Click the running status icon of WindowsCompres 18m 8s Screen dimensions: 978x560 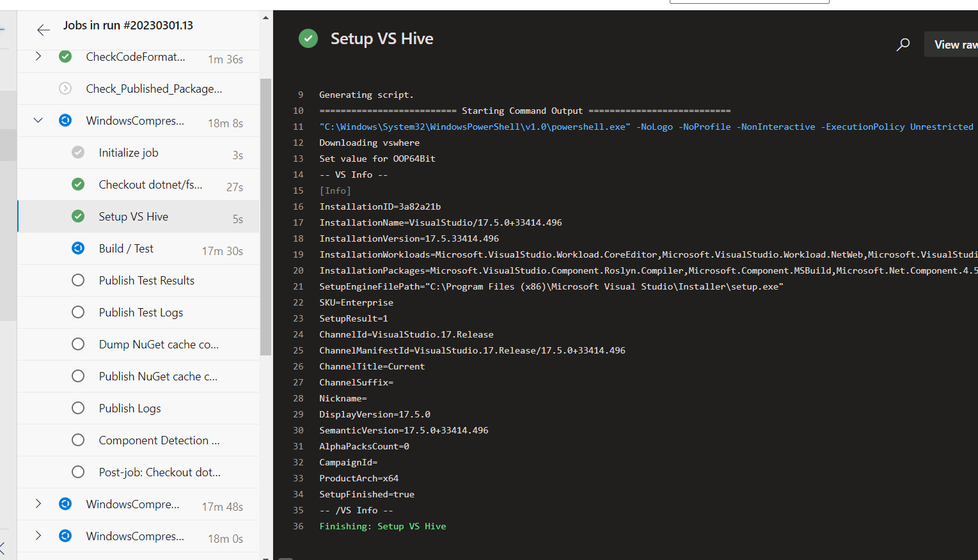coord(65,120)
